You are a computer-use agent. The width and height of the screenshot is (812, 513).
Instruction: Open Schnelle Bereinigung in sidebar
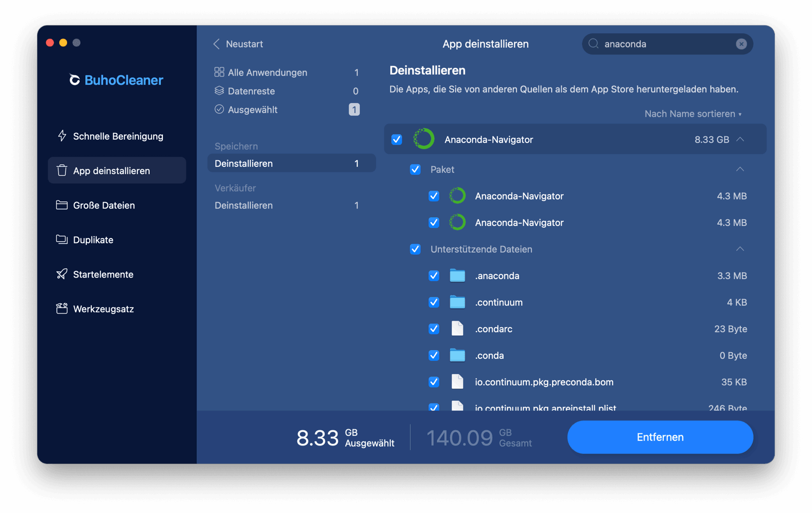(117, 136)
